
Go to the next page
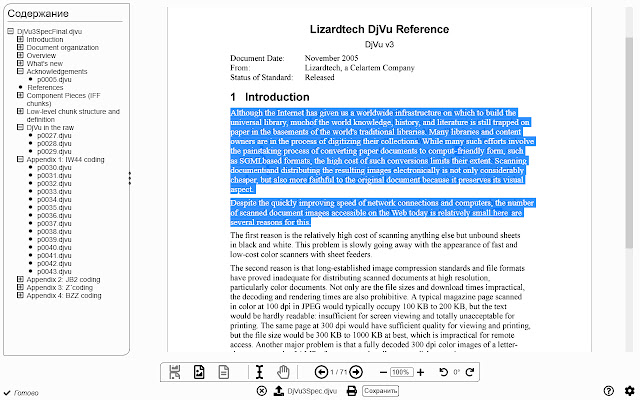pos(356,372)
